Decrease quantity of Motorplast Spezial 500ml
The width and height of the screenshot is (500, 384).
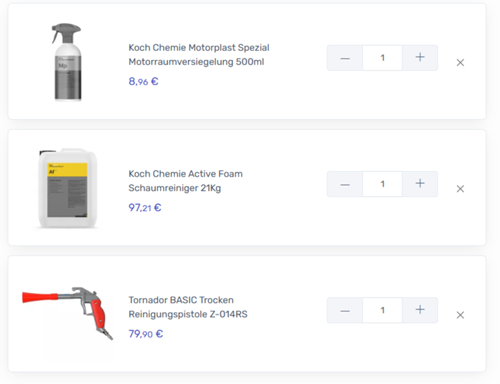coord(345,58)
